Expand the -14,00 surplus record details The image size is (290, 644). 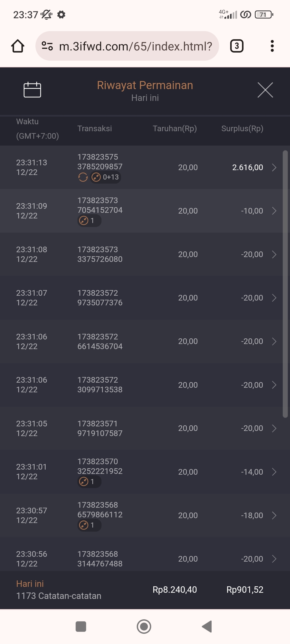(274, 472)
